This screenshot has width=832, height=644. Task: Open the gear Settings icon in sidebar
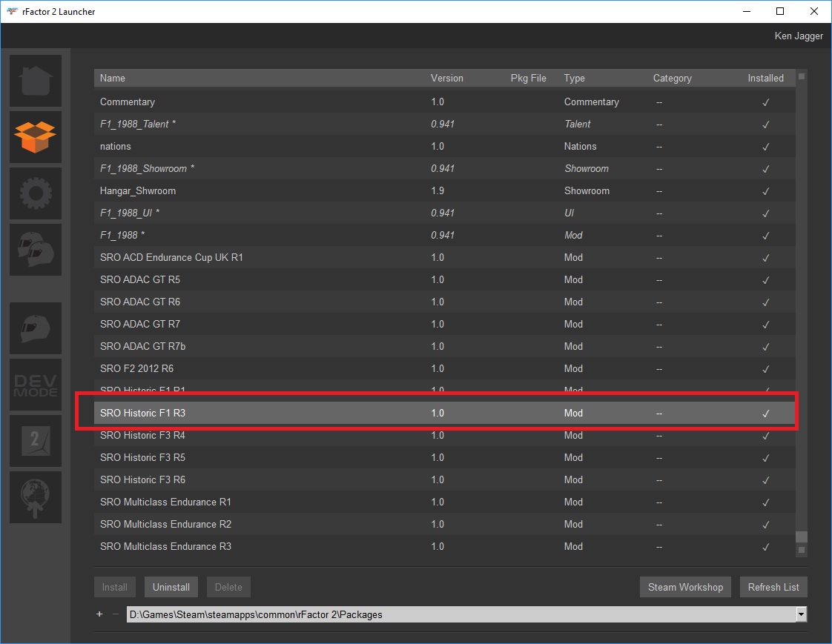tap(36, 193)
